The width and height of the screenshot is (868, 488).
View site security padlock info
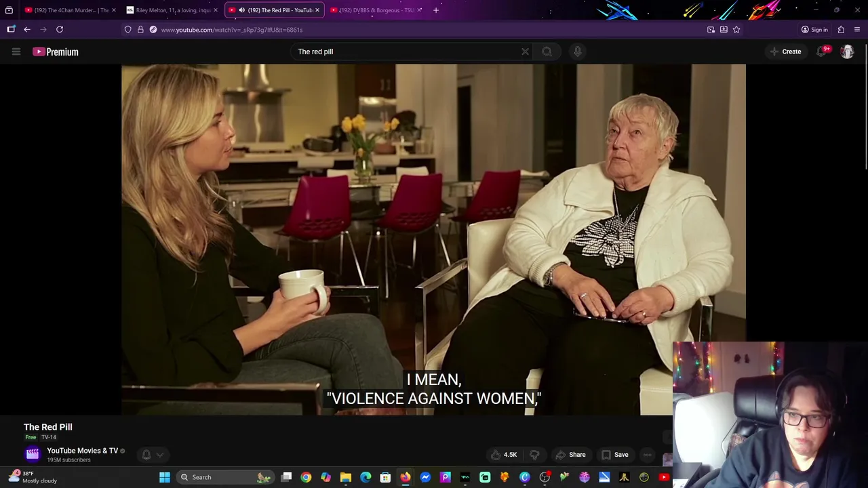(x=140, y=30)
